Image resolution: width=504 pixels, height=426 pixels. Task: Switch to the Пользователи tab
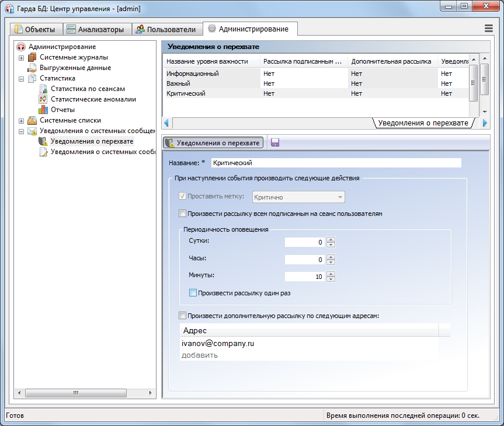tap(168, 29)
